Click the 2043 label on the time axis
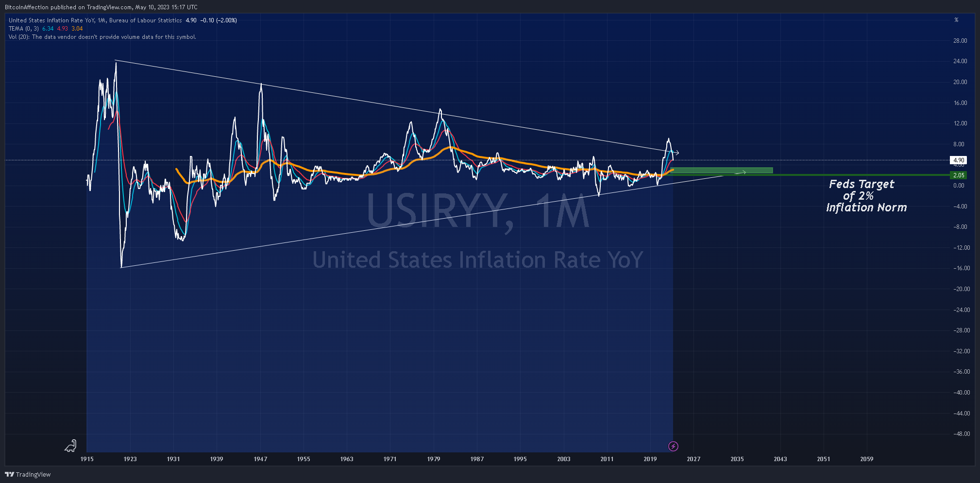The image size is (980, 483). [x=780, y=459]
